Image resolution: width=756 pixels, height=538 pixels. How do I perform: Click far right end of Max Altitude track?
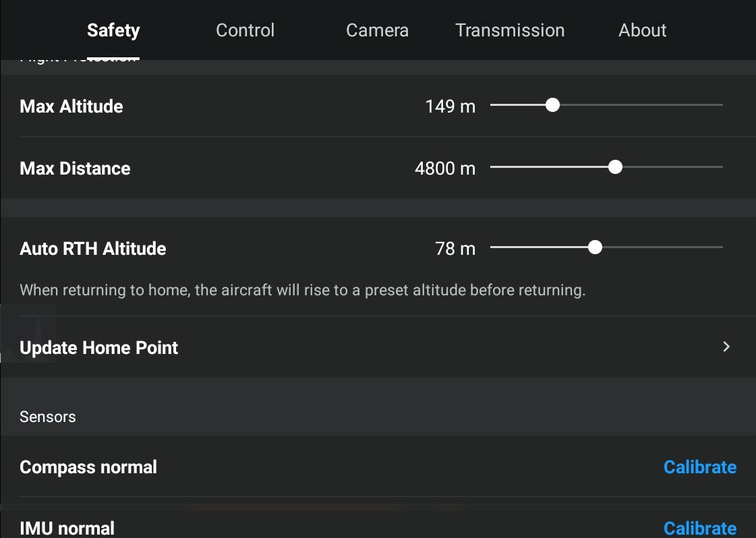point(721,105)
